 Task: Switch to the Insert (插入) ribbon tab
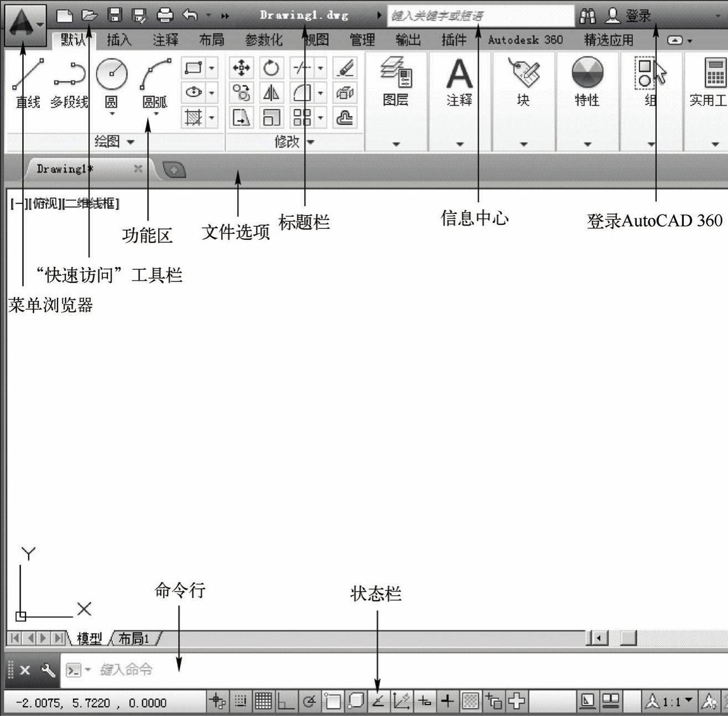119,40
